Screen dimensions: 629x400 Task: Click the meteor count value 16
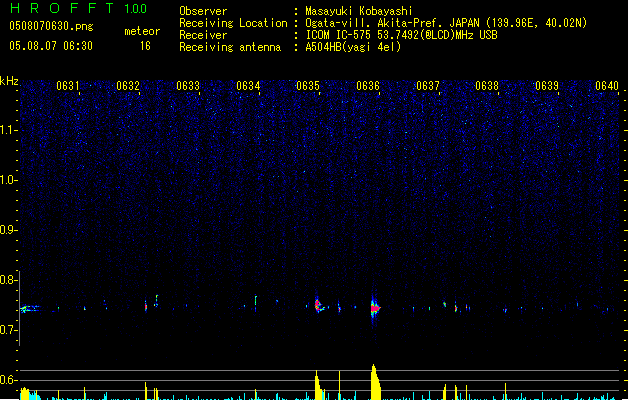point(145,46)
